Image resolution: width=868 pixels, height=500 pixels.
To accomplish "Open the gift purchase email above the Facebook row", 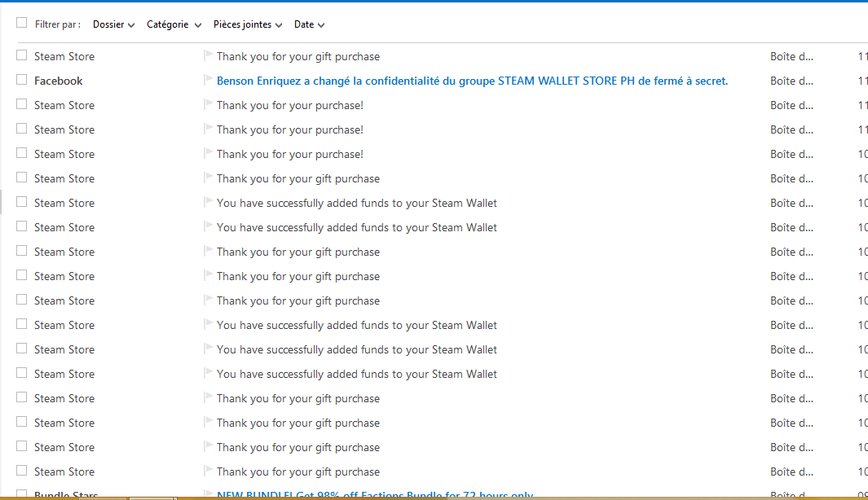I will click(297, 56).
